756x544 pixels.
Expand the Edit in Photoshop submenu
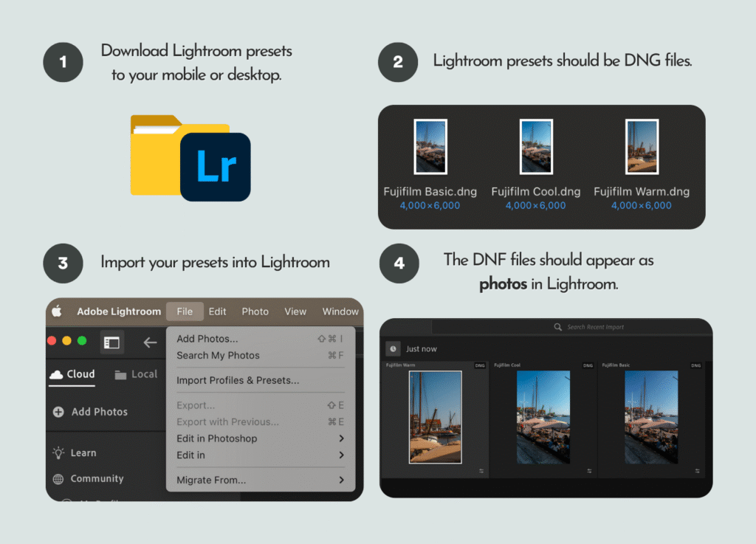(341, 438)
